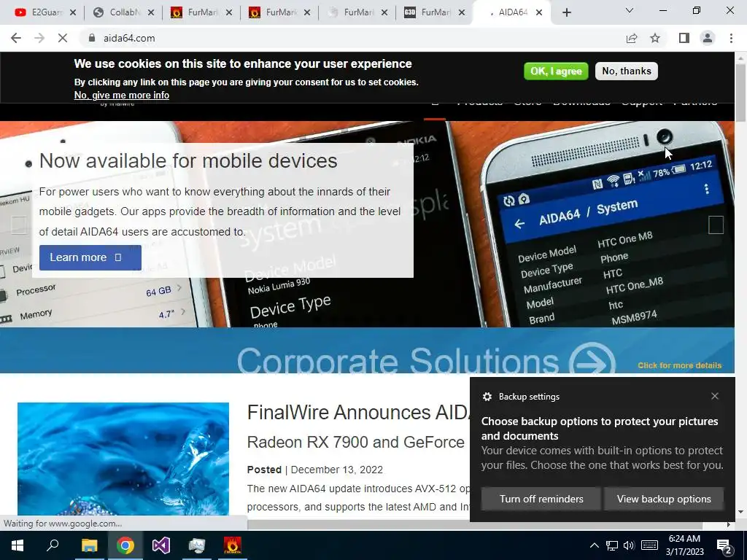Image resolution: width=747 pixels, height=560 pixels.
Task: Show hidden system tray icons
Action: (594, 545)
